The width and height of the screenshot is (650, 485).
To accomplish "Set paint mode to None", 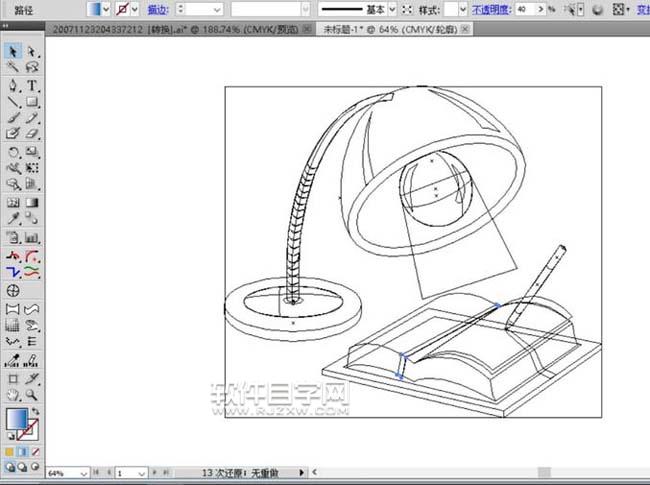I will click(x=37, y=450).
